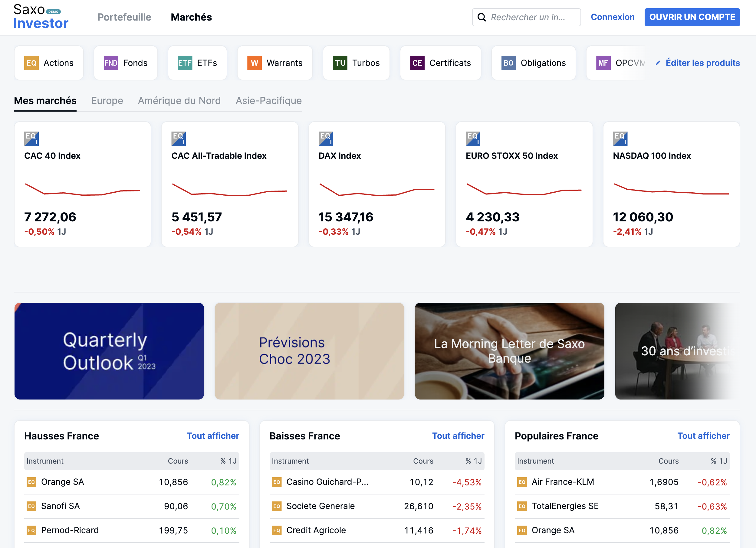Click the Connexion link

[x=612, y=17]
